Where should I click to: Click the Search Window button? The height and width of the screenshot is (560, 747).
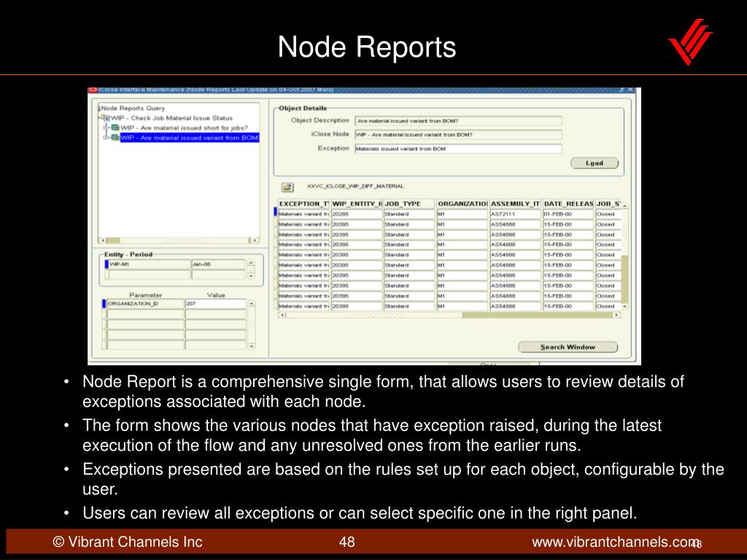(568, 347)
